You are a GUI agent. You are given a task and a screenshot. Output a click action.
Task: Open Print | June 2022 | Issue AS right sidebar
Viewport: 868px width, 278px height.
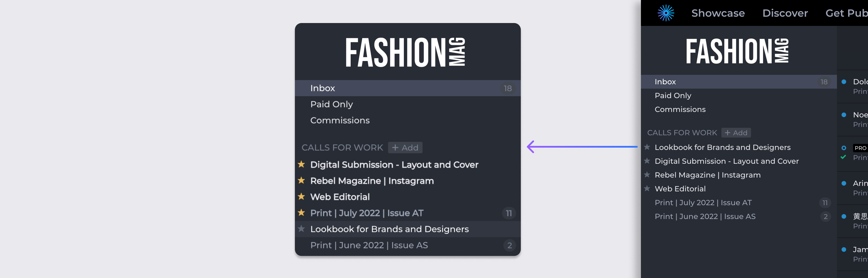point(705,217)
